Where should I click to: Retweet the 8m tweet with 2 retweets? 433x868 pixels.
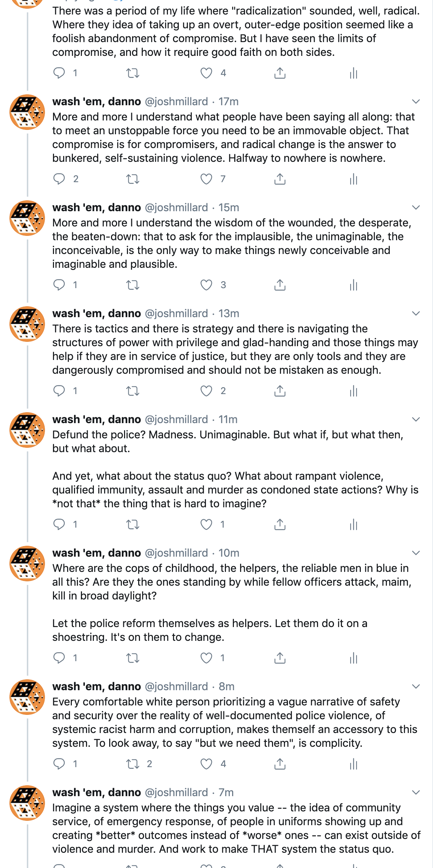(x=133, y=764)
